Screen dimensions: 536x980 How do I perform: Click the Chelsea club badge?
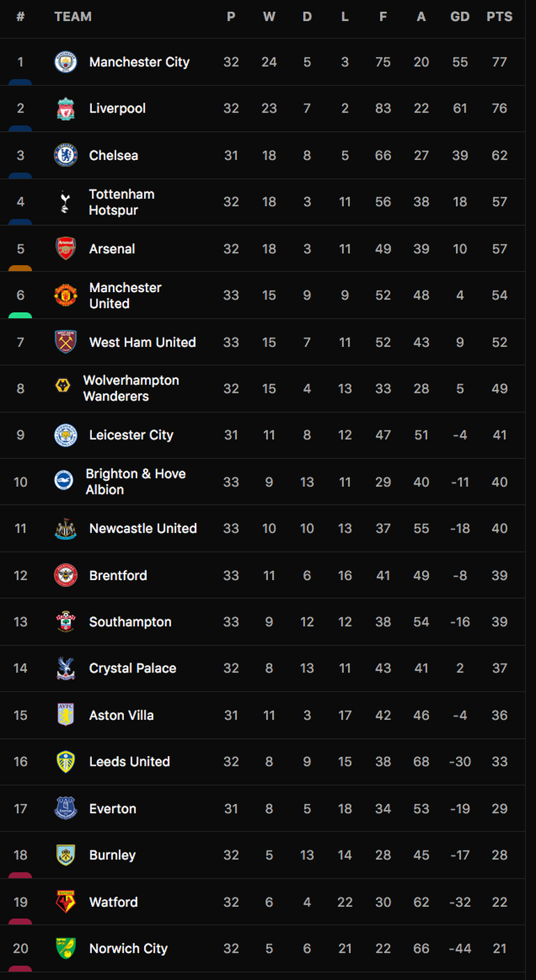point(65,155)
